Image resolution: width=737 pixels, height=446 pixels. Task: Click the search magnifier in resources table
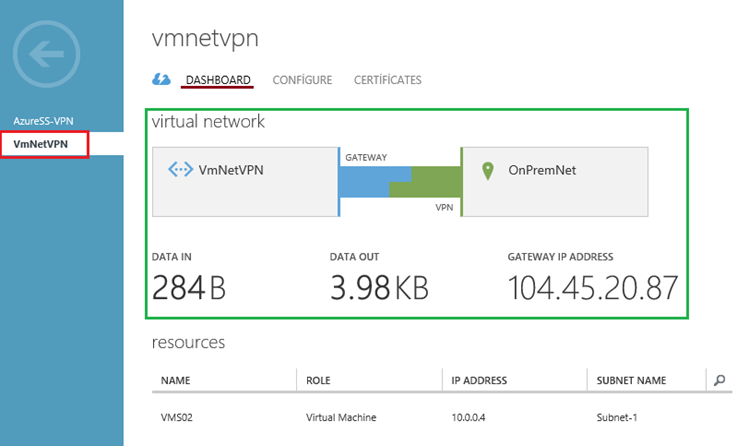tap(719, 380)
